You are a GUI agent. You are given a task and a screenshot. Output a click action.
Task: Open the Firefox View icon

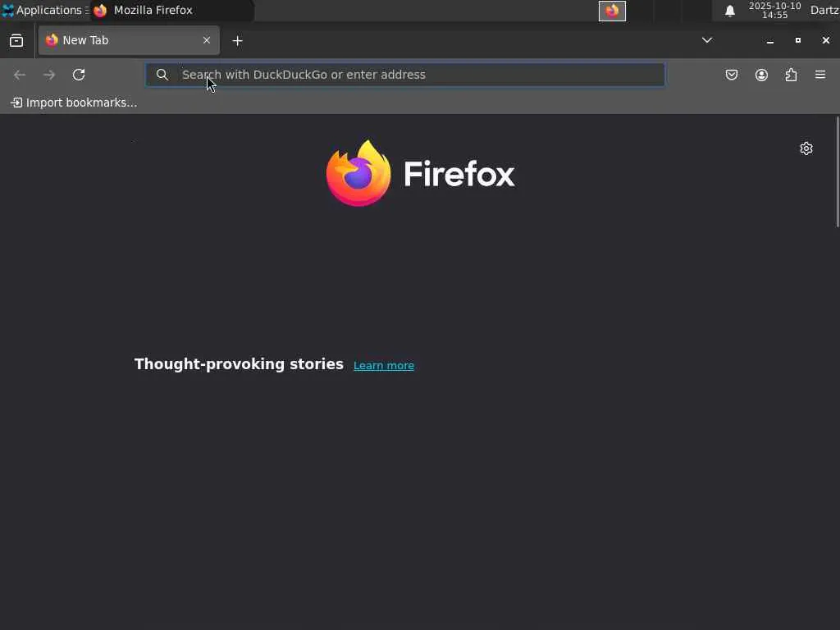[x=16, y=41]
